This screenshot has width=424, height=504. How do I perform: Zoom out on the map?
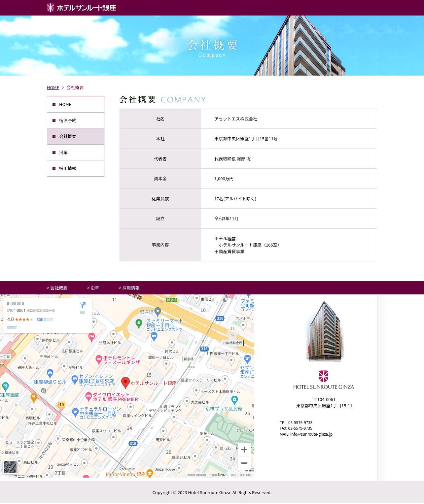[244, 463]
